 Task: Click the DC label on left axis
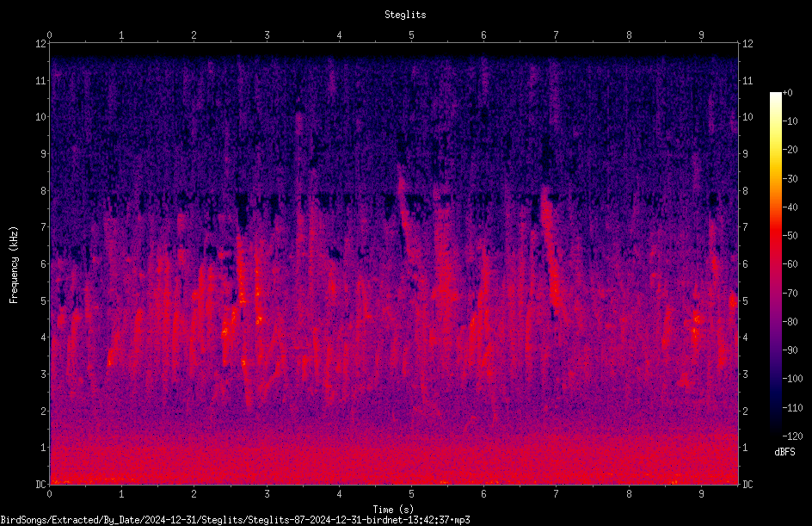(40, 484)
